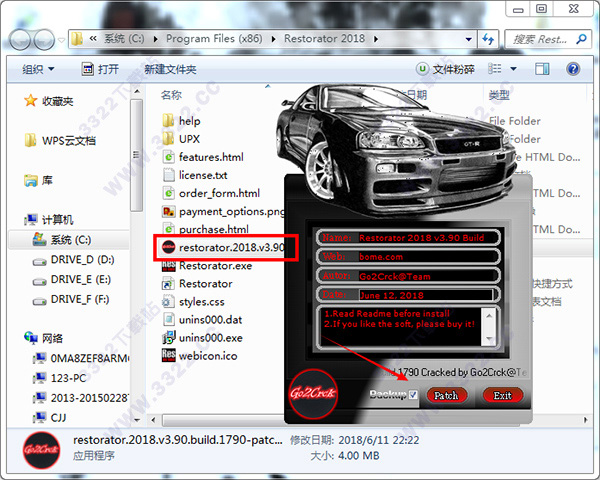Expand the 网络 tree node
Image resolution: width=600 pixels, height=480 pixels.
(x=16, y=340)
